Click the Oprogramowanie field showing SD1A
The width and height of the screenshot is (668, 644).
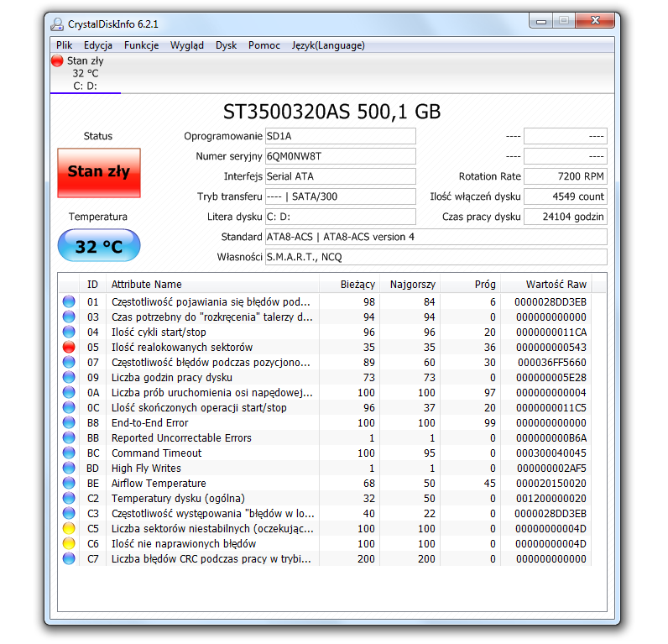(x=341, y=136)
